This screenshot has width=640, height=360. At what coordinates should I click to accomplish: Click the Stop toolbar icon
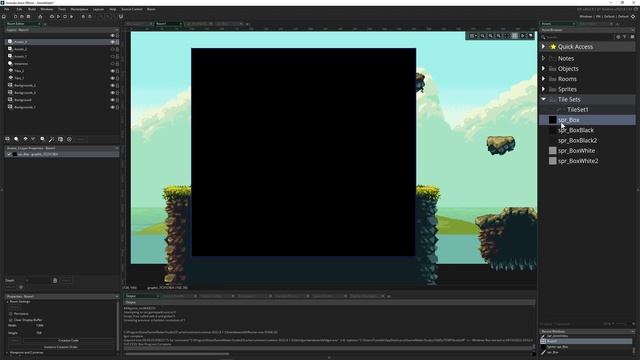tap(65, 17)
